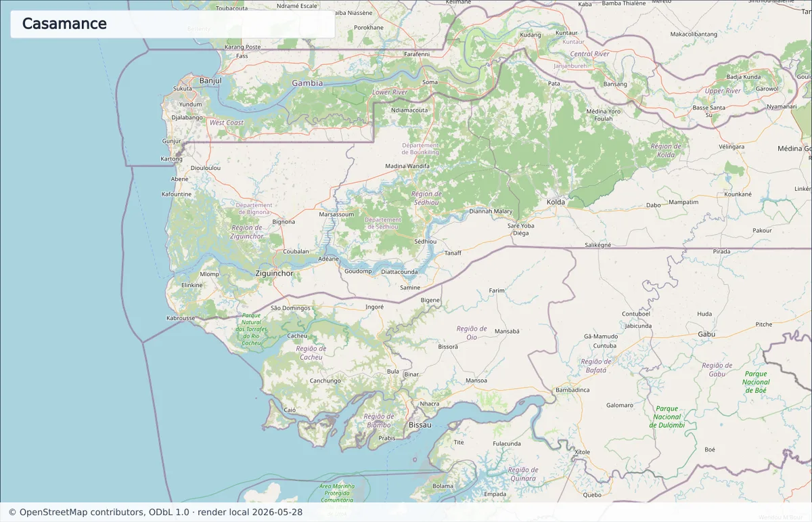This screenshot has height=522, width=812.
Task: Click the Bansang label
Action: (615, 84)
